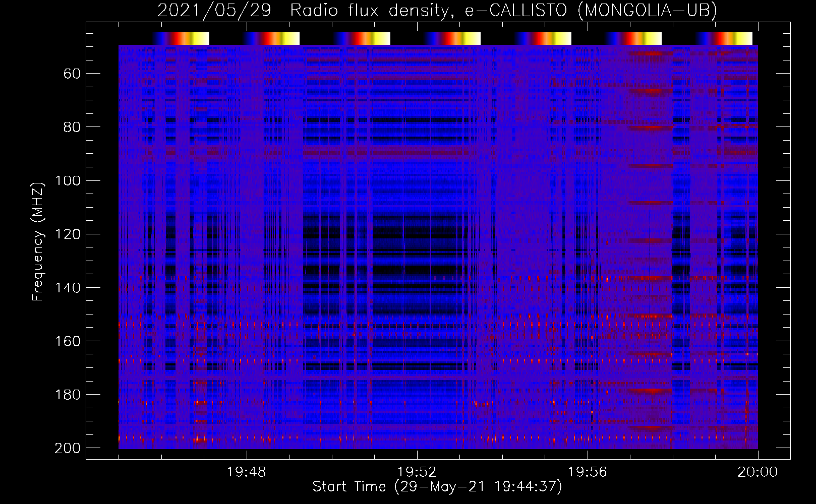Click the last color bar at top right
Image resolution: width=816 pixels, height=504 pixels.
[724, 38]
